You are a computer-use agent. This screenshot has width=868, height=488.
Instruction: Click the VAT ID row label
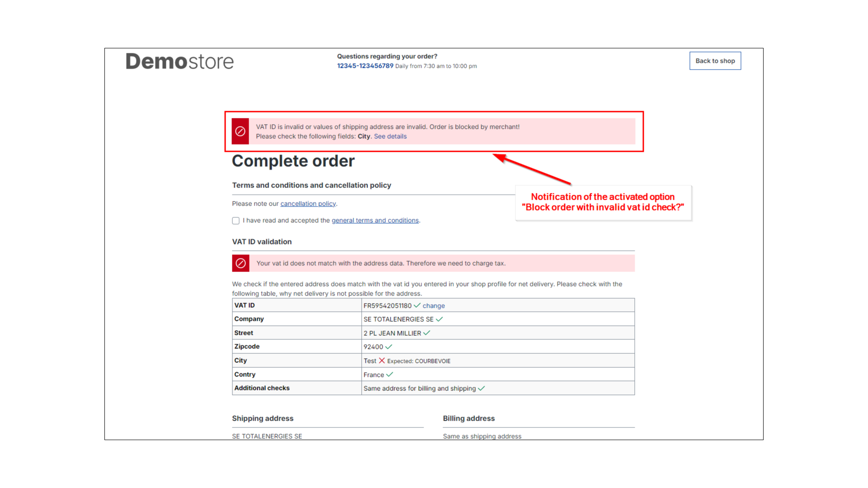pos(245,305)
